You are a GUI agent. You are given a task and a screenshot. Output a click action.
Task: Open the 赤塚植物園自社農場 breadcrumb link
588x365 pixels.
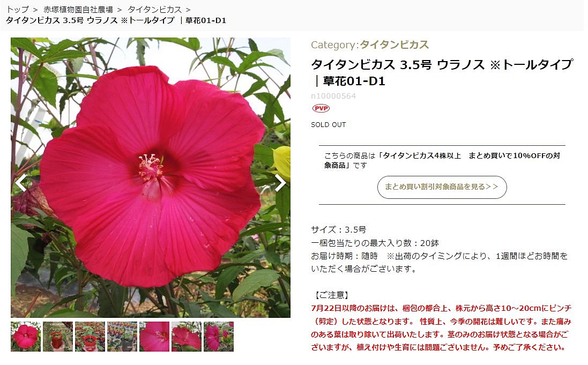pos(78,9)
